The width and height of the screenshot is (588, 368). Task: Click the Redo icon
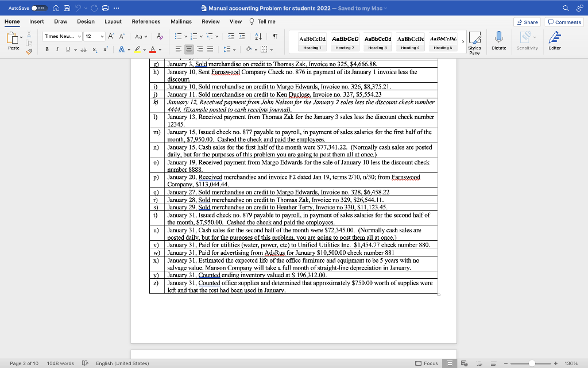(x=94, y=8)
